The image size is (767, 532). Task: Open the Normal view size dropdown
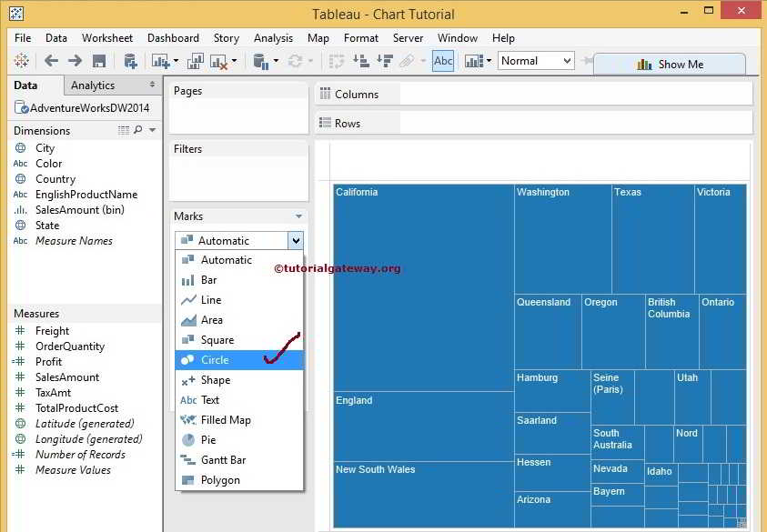click(x=536, y=61)
